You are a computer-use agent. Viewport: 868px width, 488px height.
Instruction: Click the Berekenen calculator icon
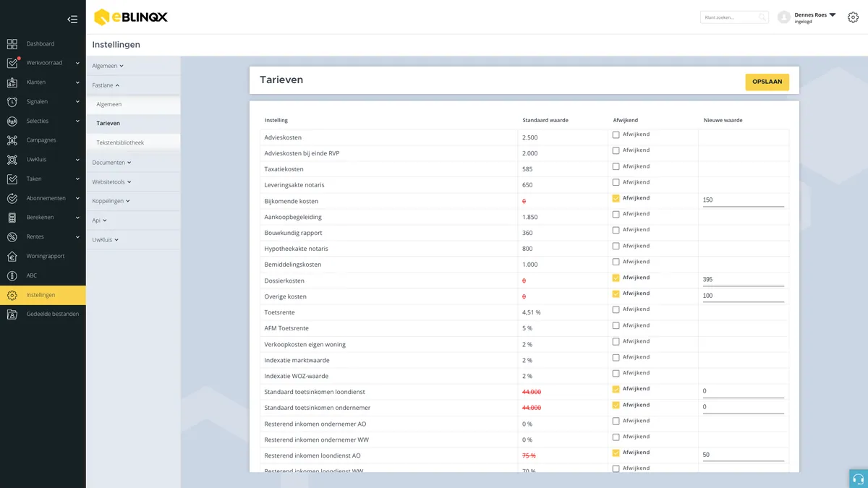[12, 218]
